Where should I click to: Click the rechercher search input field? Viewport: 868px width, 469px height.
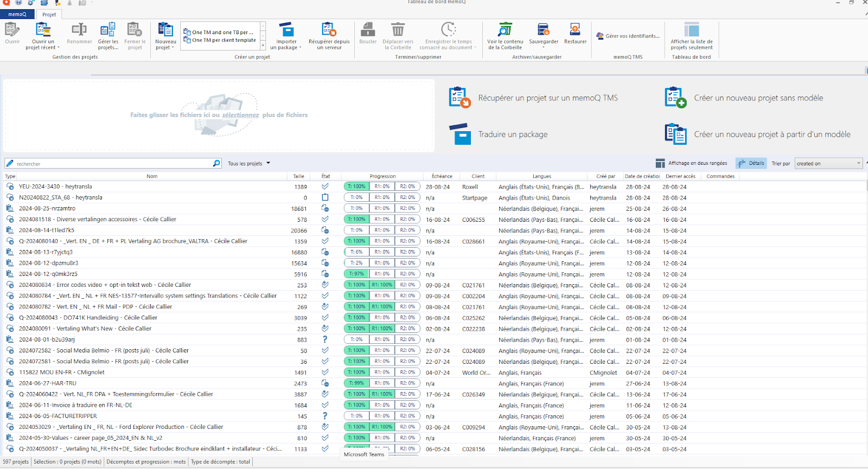pos(113,163)
